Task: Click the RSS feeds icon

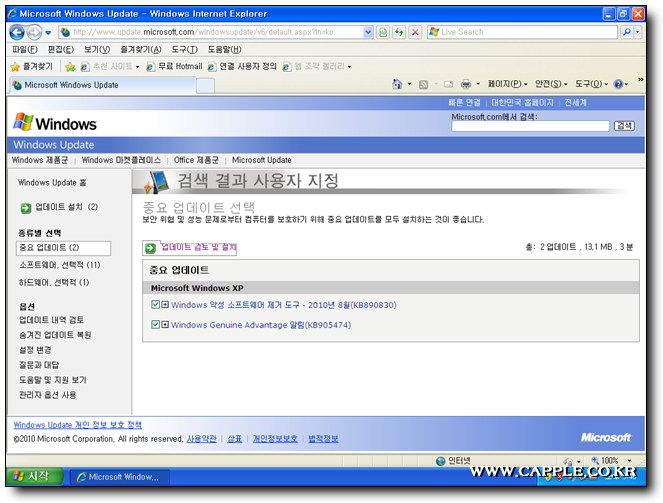Action: click(423, 85)
